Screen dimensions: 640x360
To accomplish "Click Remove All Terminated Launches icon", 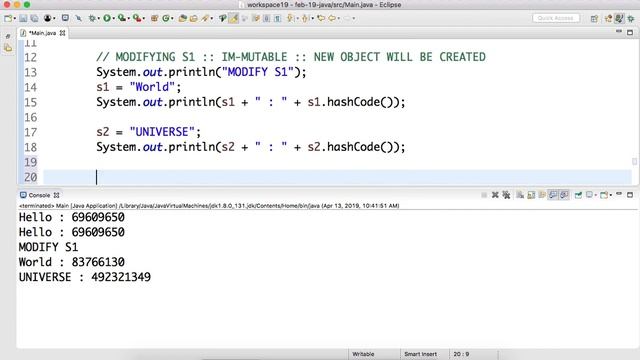I will point(507,195).
